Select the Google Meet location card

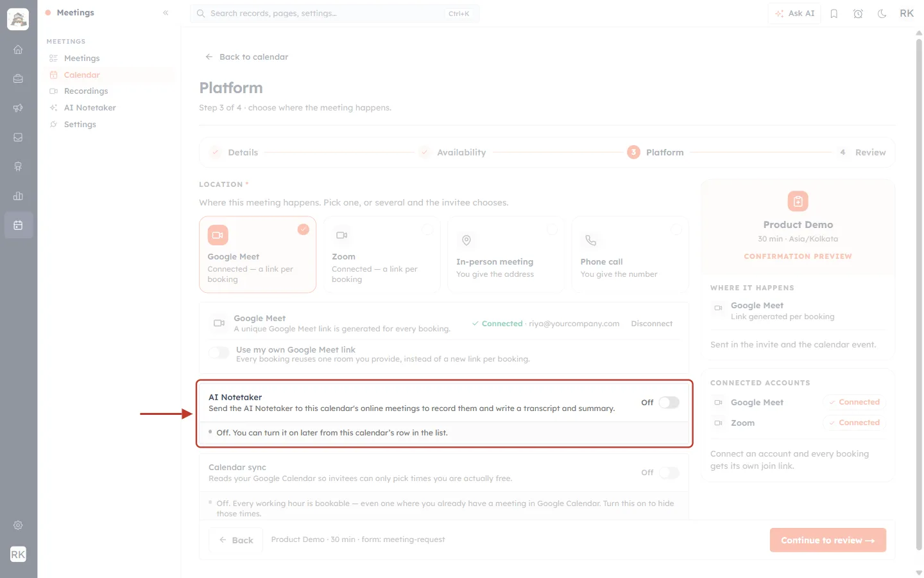(x=257, y=254)
